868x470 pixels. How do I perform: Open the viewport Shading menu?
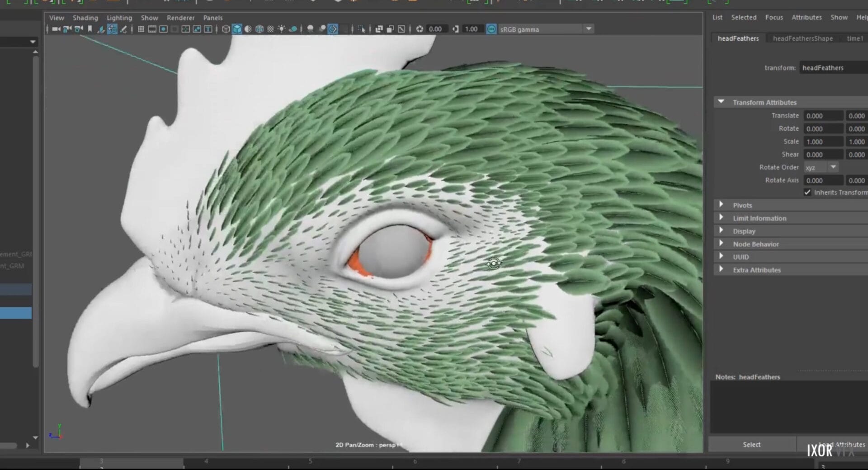click(85, 18)
